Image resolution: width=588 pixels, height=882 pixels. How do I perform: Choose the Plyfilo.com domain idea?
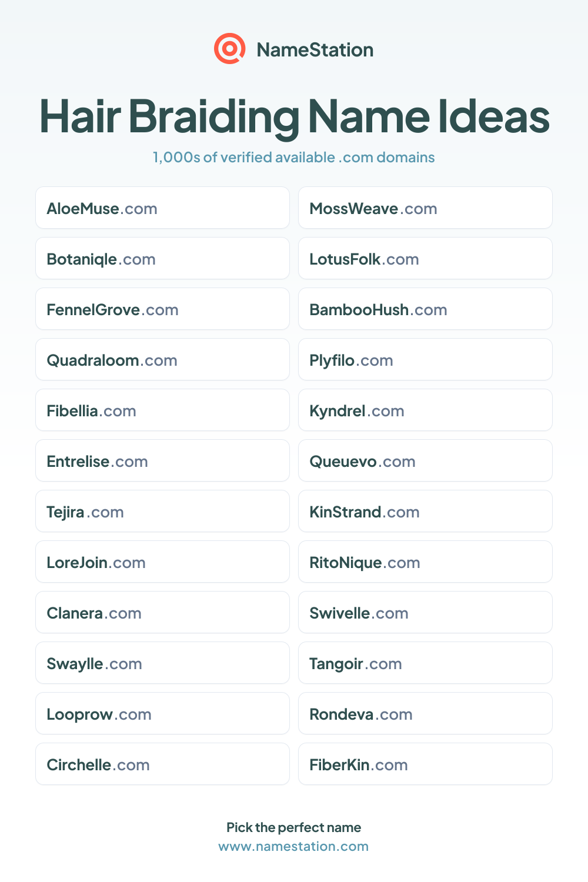[x=425, y=359]
